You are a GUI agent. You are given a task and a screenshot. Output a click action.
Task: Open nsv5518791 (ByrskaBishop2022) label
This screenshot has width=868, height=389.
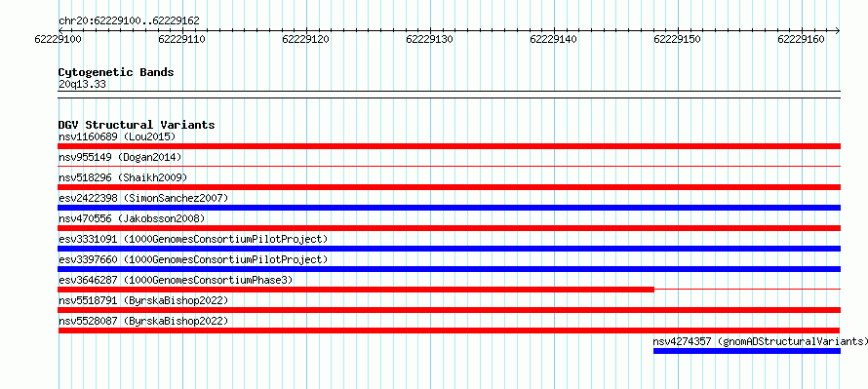coord(143,300)
